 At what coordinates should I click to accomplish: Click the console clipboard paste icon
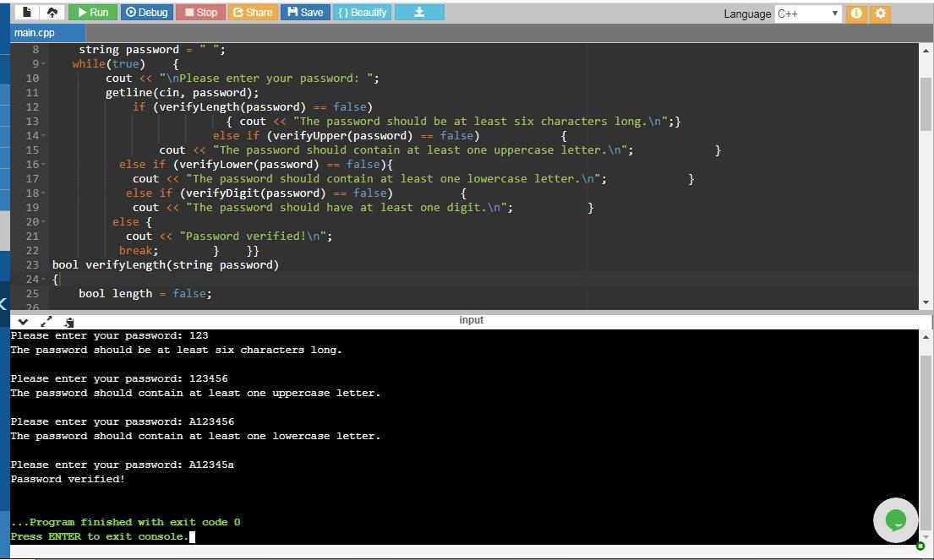(x=68, y=321)
